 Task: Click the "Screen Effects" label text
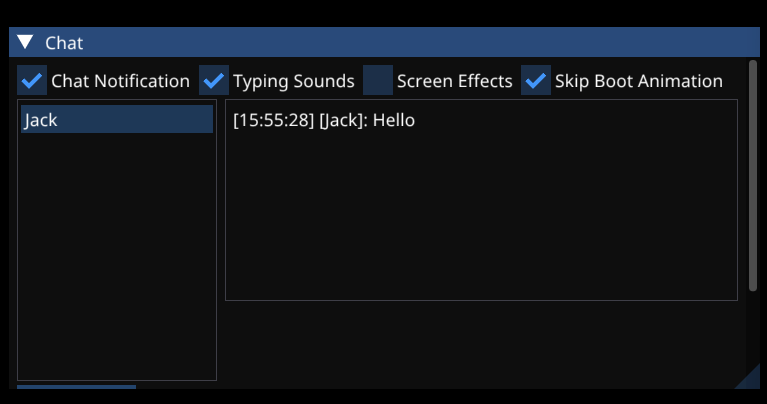(454, 81)
